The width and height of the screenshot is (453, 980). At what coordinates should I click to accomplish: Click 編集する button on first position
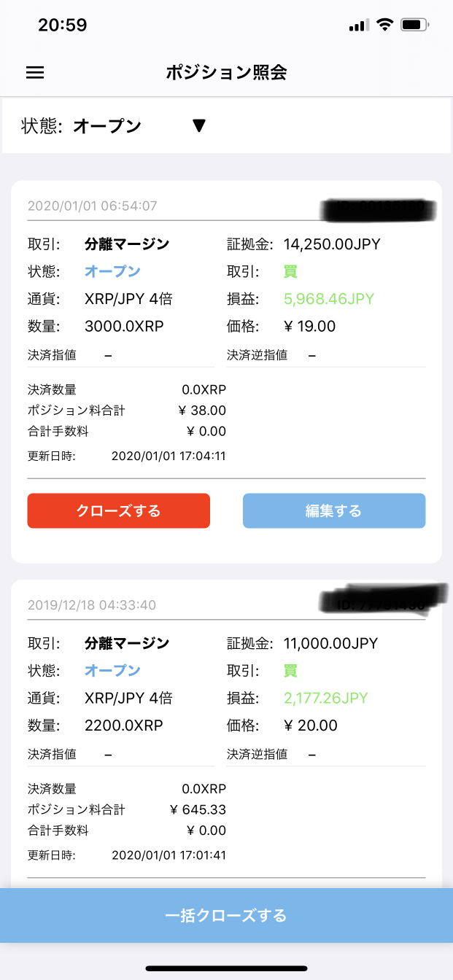coord(334,510)
